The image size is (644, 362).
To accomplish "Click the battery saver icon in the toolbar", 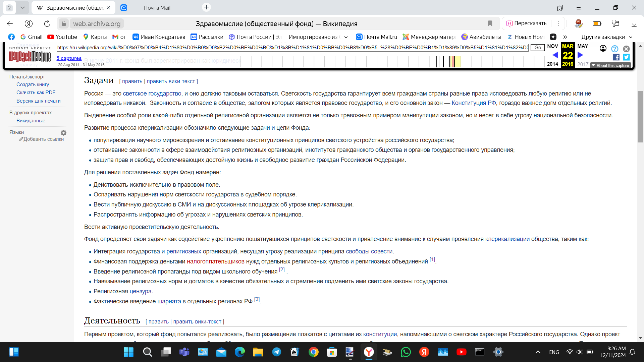I will tap(597, 23).
